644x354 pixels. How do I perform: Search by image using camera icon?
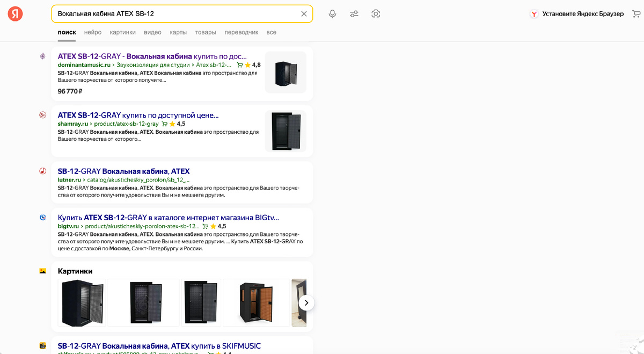click(376, 14)
